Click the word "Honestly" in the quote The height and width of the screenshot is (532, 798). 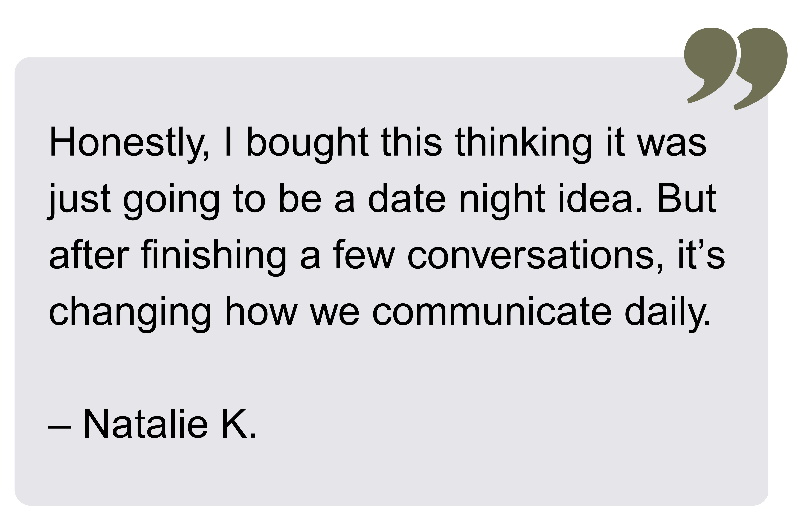coord(127,143)
